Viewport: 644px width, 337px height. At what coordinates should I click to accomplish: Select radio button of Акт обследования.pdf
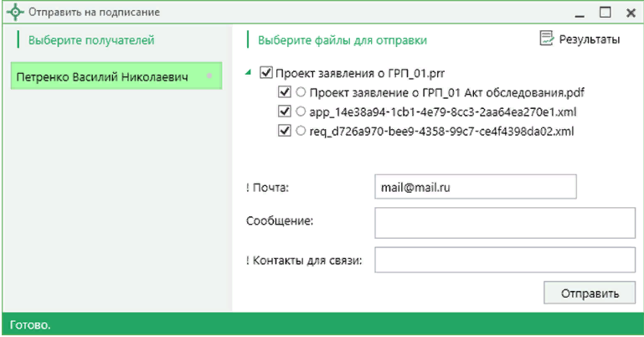coord(301,91)
